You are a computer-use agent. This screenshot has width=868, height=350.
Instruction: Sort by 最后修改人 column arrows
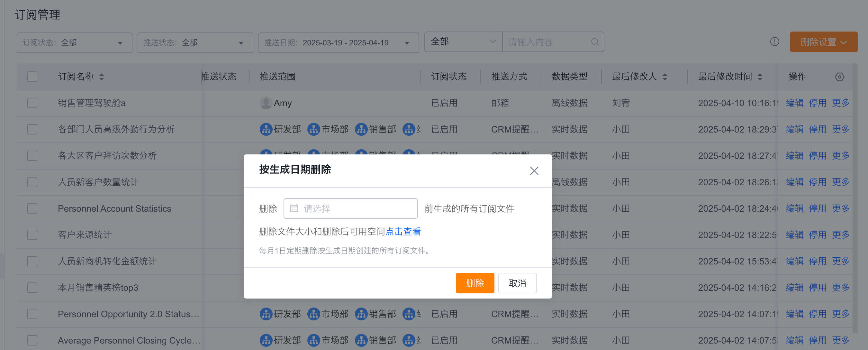665,77
